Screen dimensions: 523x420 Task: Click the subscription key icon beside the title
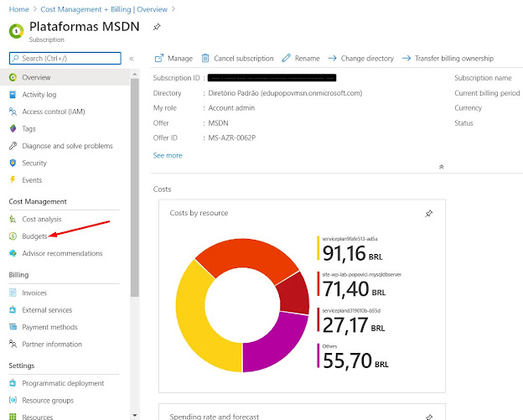click(17, 31)
